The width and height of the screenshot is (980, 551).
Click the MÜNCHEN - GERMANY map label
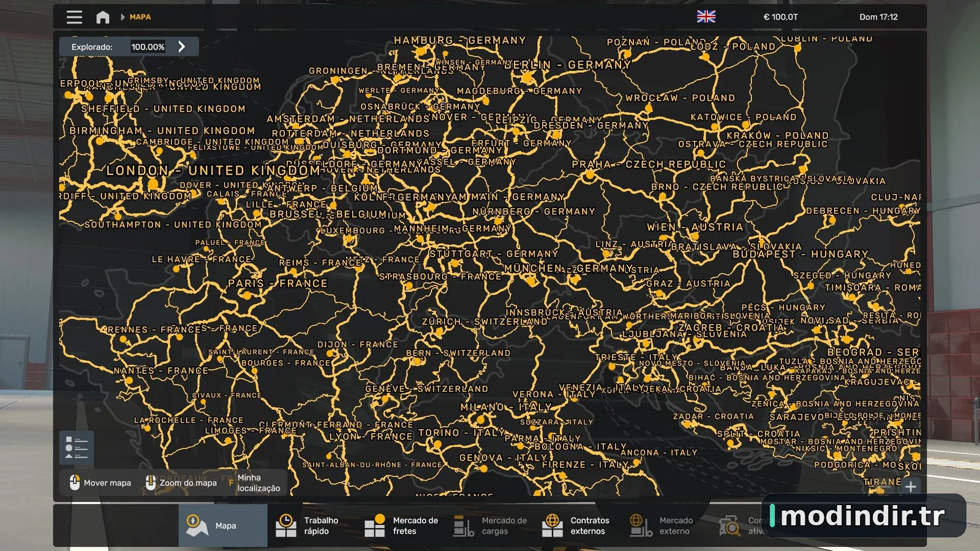(568, 268)
